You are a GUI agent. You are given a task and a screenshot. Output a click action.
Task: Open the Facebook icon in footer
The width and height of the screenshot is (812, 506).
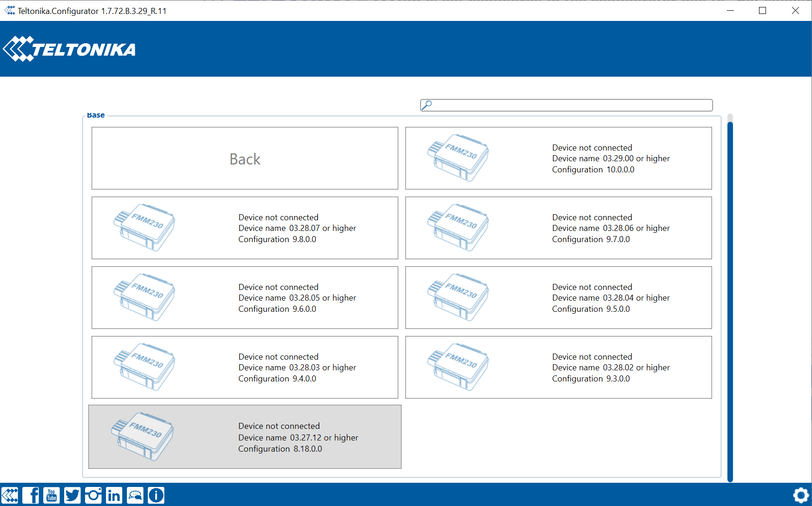(x=31, y=495)
